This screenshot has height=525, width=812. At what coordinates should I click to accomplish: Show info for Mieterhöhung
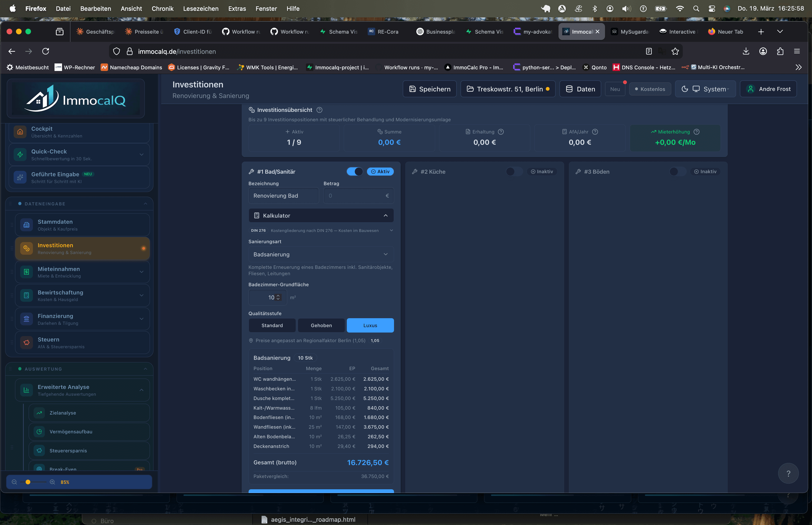(x=696, y=132)
